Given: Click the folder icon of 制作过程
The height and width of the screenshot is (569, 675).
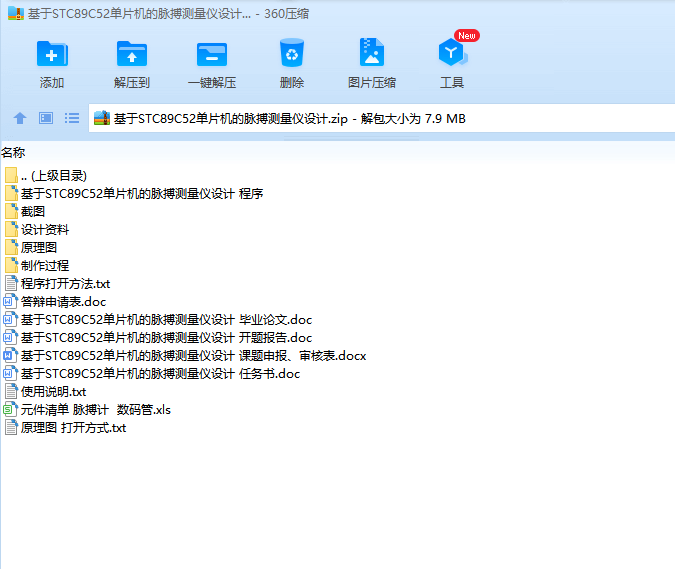Looking at the screenshot, I should 11,266.
